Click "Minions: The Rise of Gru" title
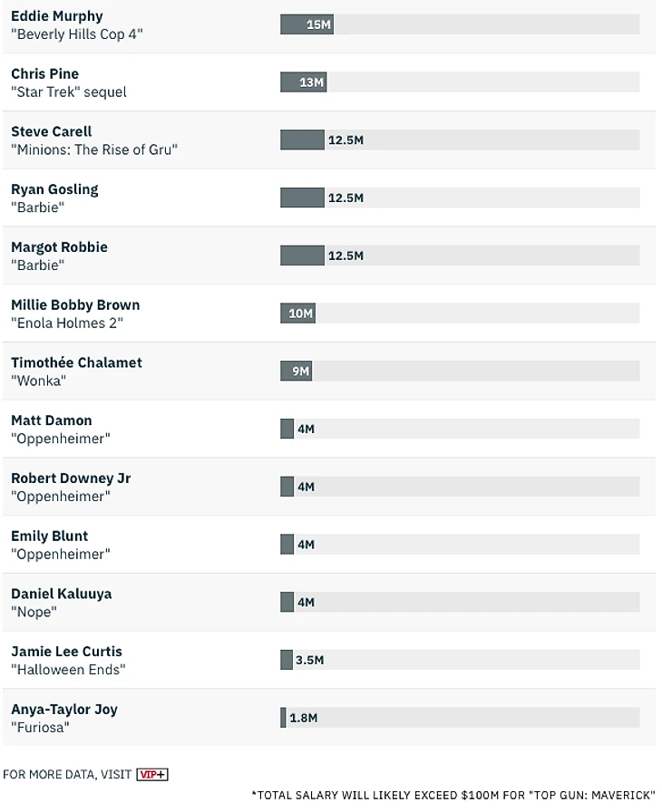The height and width of the screenshot is (812, 662). (94, 150)
